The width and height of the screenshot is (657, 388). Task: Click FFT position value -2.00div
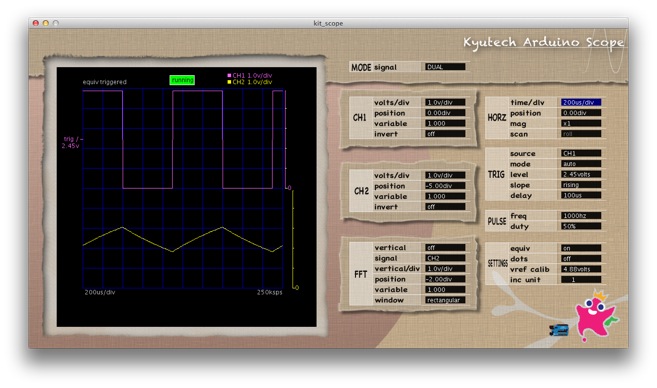(x=445, y=279)
